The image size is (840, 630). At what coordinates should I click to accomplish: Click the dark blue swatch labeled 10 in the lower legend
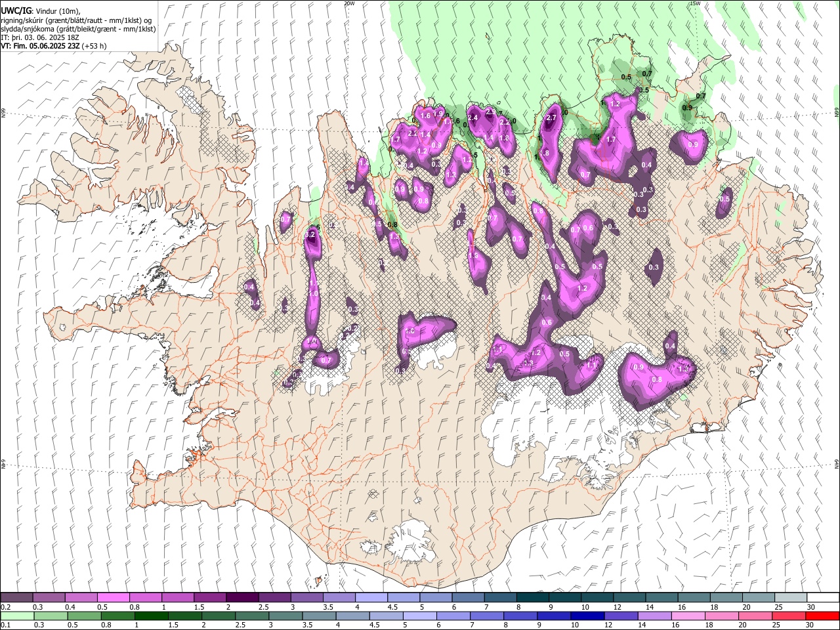(x=587, y=616)
